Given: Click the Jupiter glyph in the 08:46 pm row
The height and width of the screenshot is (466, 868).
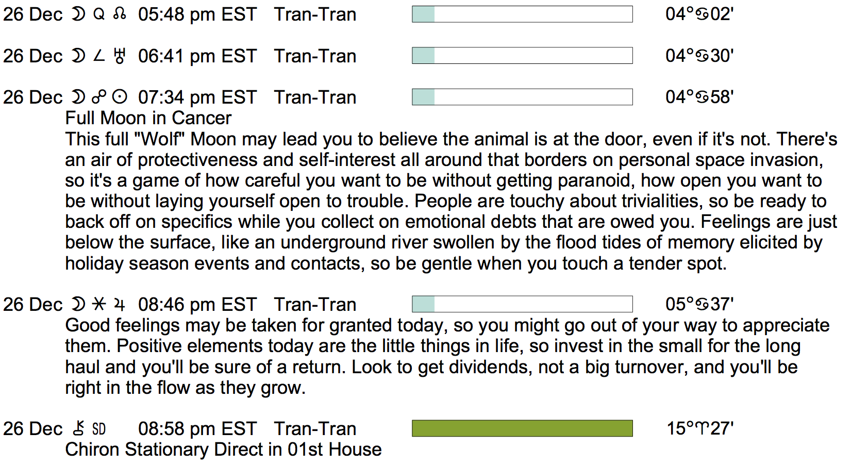Looking at the screenshot, I should point(120,305).
